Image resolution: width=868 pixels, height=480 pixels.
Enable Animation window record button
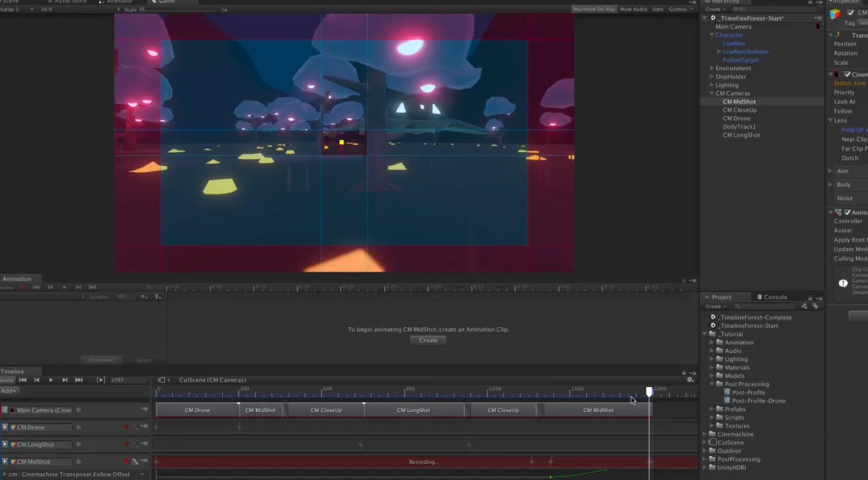click(x=22, y=287)
